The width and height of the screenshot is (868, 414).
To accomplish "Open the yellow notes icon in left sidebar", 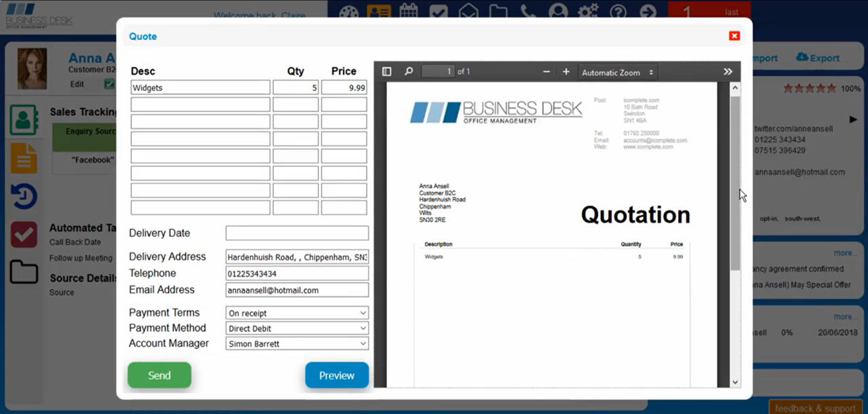I will pyautogui.click(x=24, y=158).
